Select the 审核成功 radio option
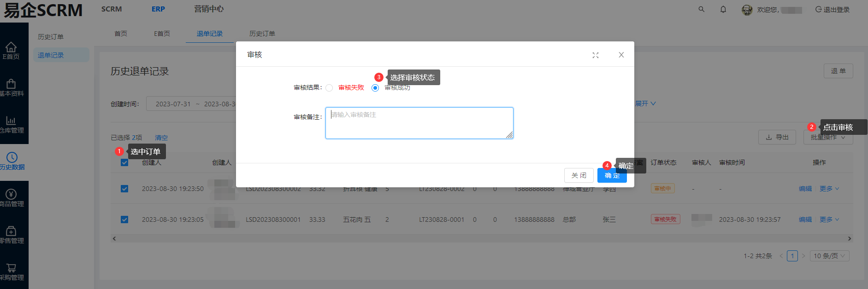This screenshot has height=289, width=868. [375, 88]
